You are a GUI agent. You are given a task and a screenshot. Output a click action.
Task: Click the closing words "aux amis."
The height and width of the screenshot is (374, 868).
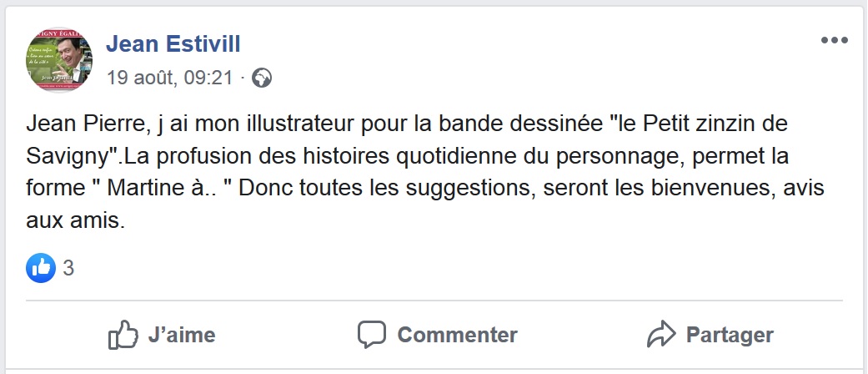point(76,221)
